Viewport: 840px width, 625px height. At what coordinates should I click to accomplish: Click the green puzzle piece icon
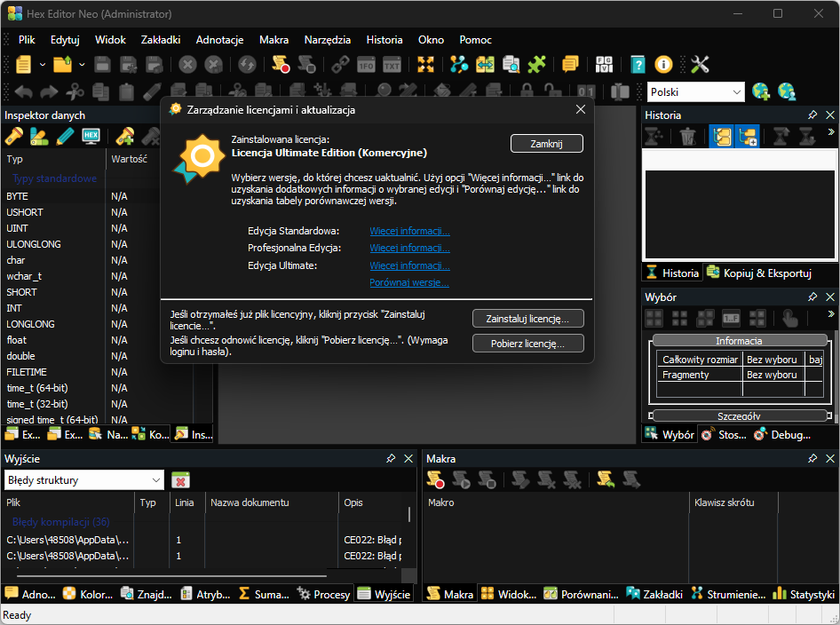click(x=536, y=65)
